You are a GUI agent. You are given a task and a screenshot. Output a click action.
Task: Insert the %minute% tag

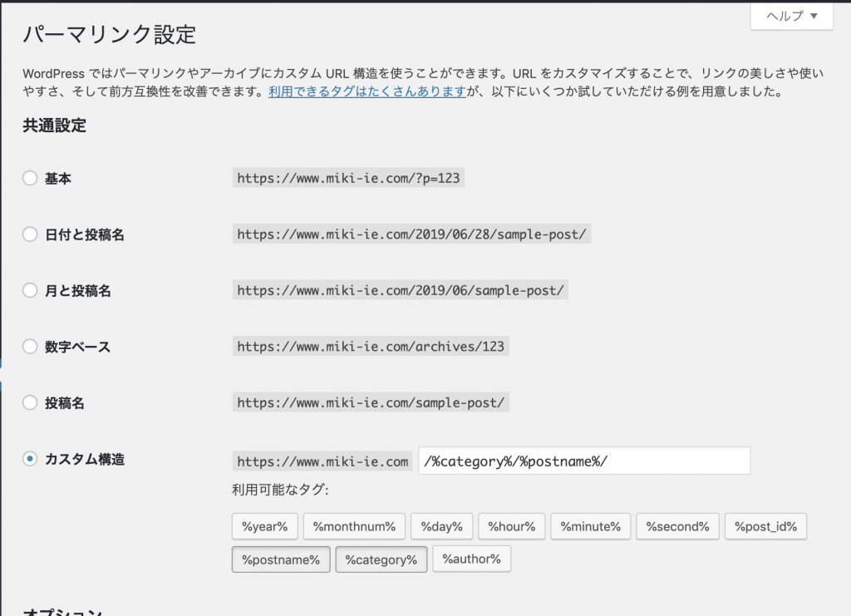click(x=590, y=525)
